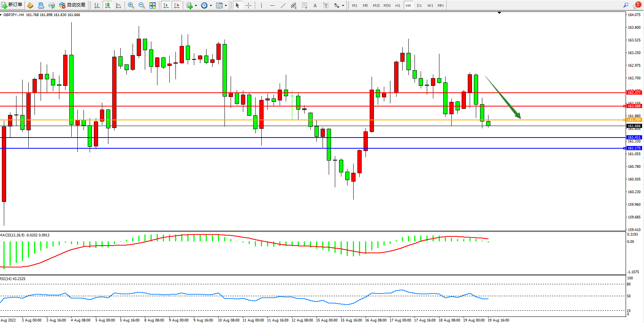Viewport: 644px width, 323px height.
Task: Click the zoom out magnifier icon
Action: click(x=142, y=5)
